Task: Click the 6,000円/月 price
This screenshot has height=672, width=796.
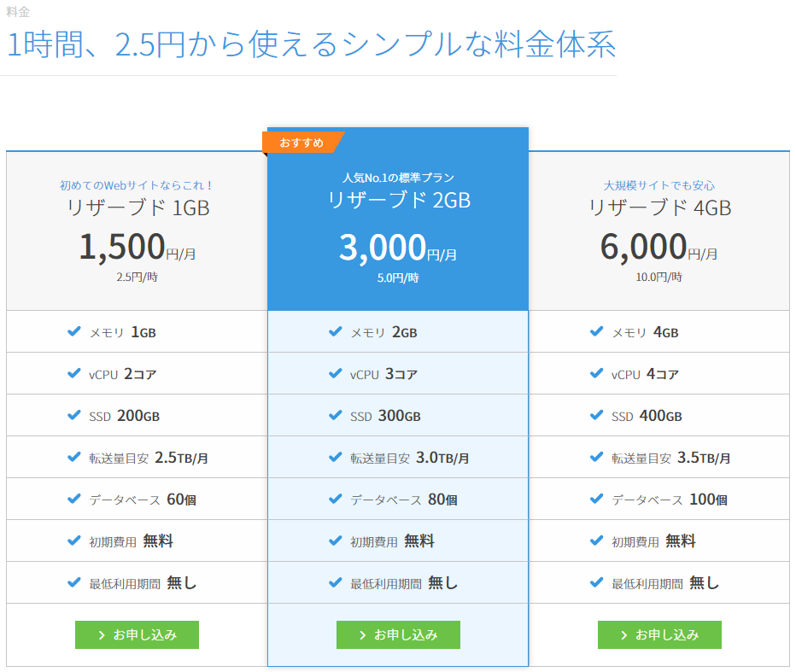Action: coord(658,247)
